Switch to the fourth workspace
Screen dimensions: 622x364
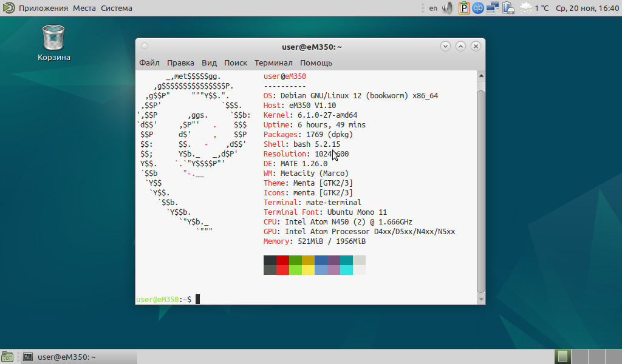click(x=613, y=357)
